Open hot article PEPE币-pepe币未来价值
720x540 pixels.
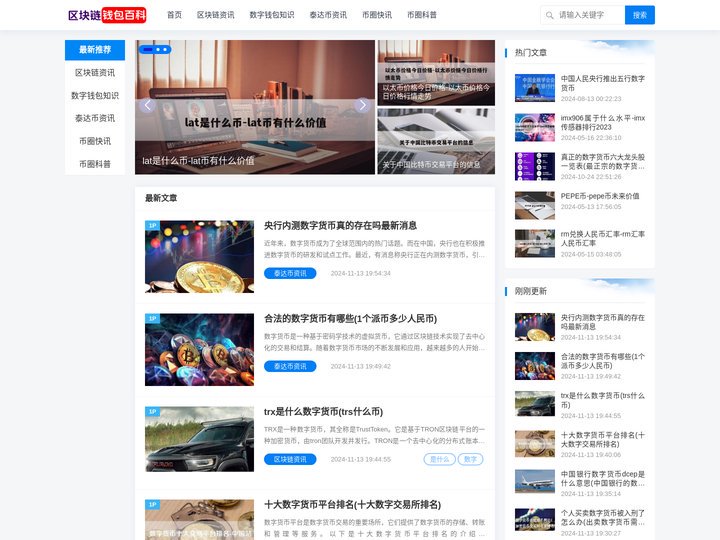[x=600, y=196]
